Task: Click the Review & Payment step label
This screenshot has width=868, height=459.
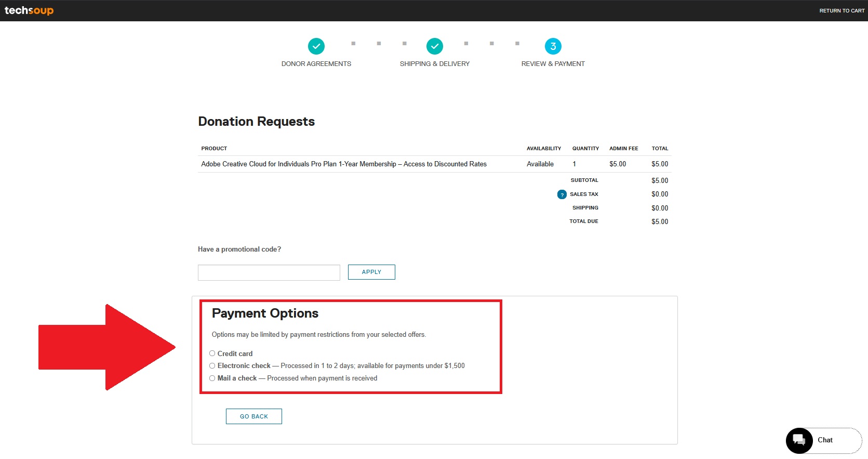Action: point(553,63)
